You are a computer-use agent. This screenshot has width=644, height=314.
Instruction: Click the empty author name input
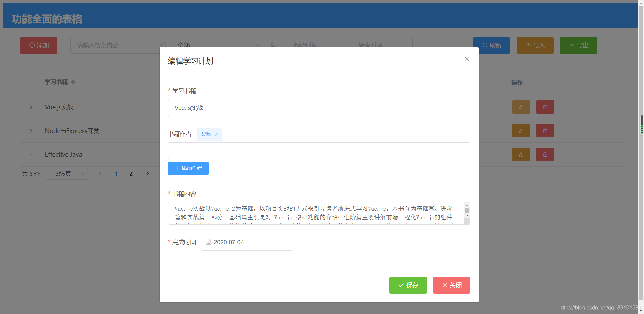[319, 151]
